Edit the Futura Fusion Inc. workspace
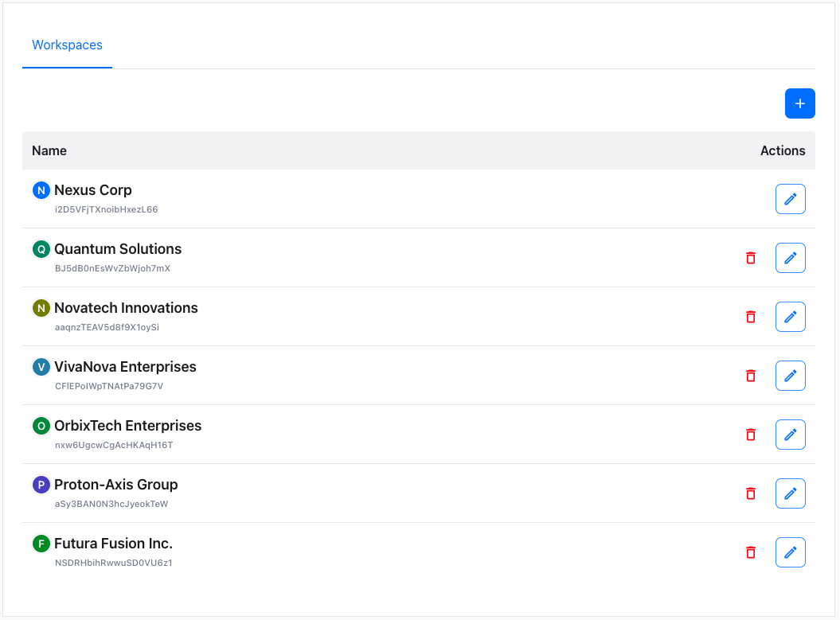Image resolution: width=840 pixels, height=620 pixels. (x=790, y=552)
